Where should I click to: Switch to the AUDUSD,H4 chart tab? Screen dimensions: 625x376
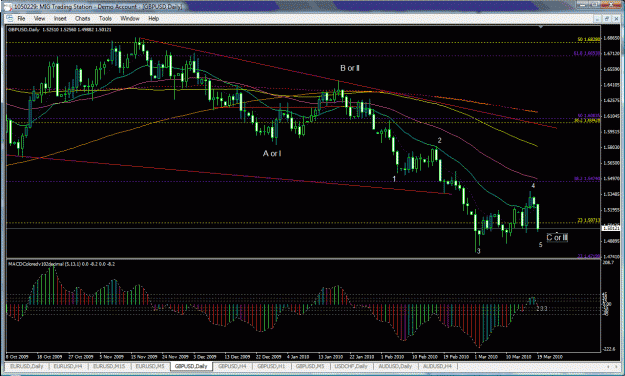pyautogui.click(x=437, y=366)
